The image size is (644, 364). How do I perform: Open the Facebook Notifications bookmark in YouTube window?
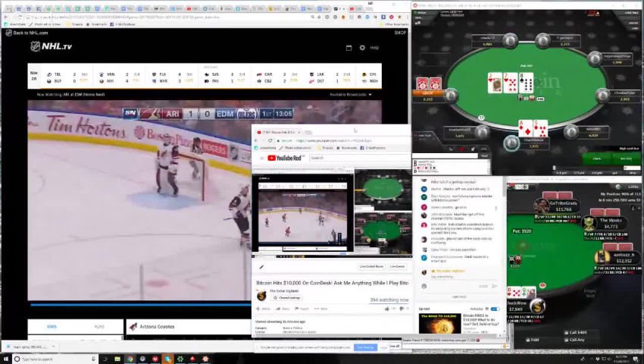[373, 148]
